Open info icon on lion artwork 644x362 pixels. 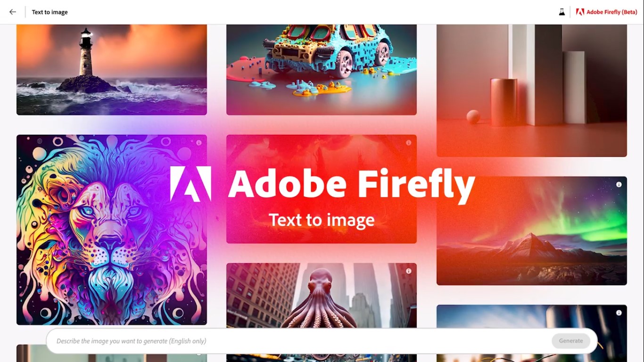coord(198,143)
